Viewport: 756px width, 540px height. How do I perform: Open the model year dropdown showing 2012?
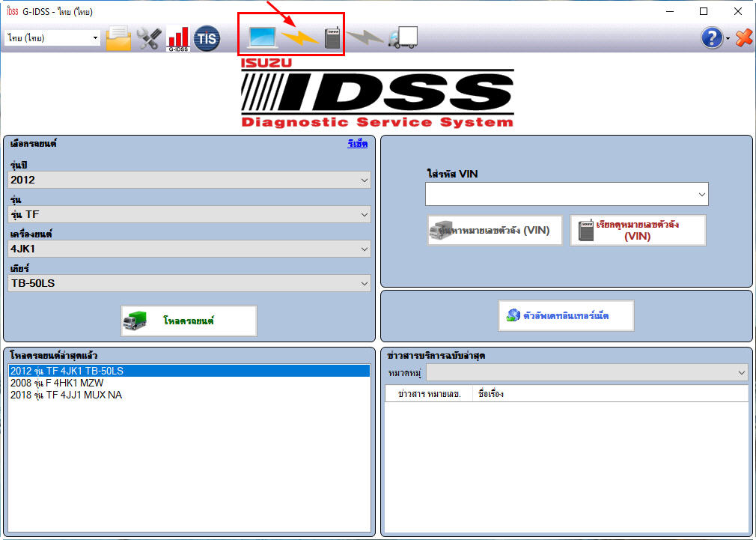point(189,180)
